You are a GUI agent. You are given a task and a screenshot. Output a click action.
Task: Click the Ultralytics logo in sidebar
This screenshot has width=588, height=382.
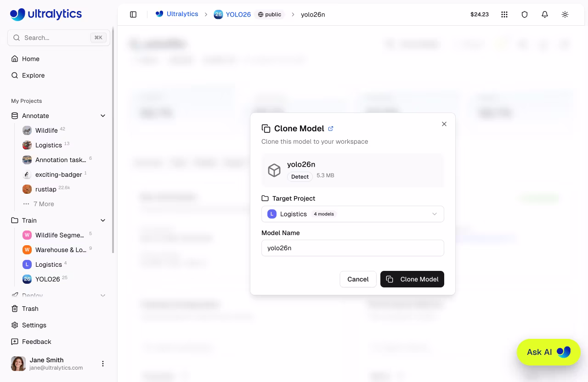coord(46,14)
